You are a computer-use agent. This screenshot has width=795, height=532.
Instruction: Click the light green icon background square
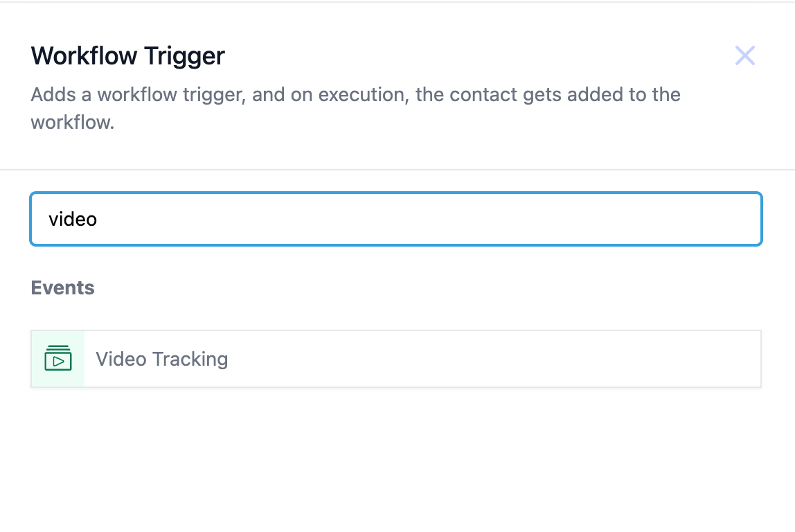pos(58,358)
